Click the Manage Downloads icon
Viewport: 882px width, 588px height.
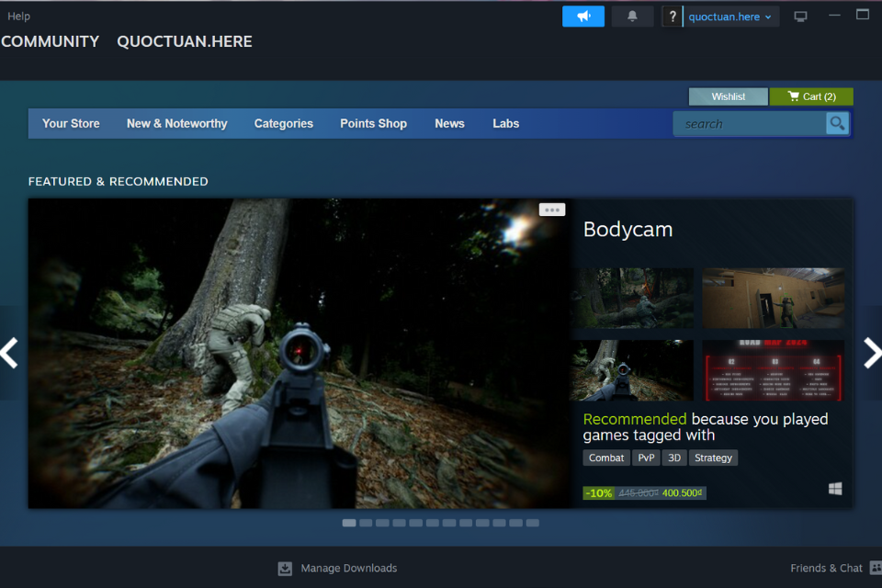(x=285, y=569)
